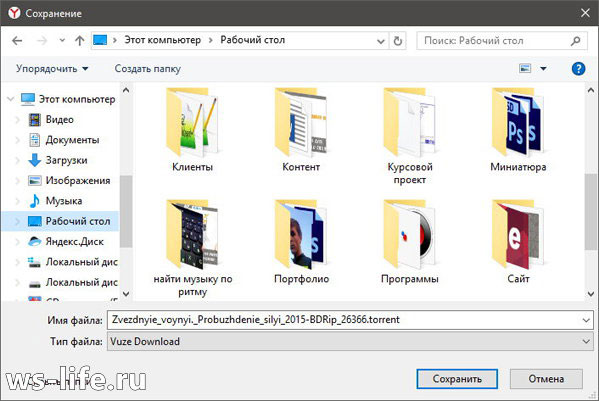
Task: Change view using the view icon
Action: point(525,69)
